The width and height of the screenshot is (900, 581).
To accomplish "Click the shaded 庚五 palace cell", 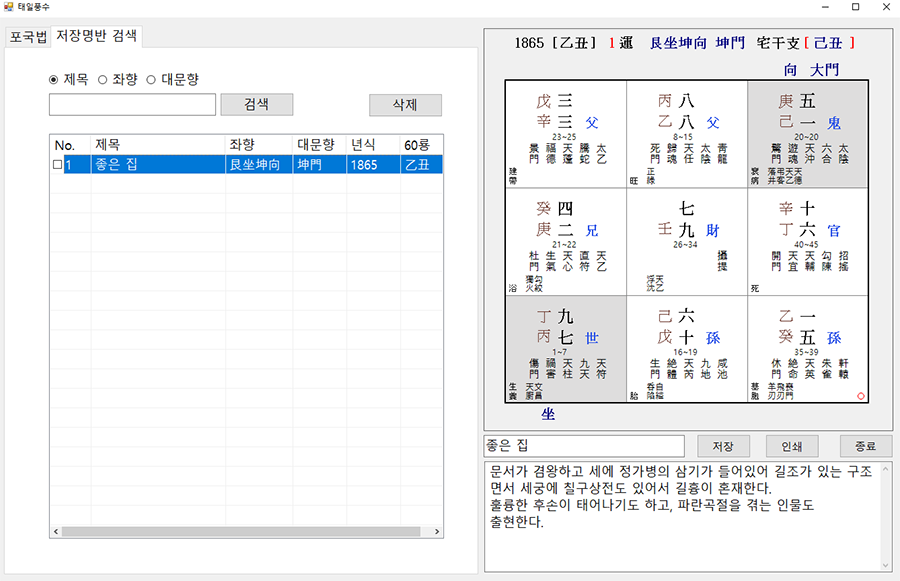I will click(808, 134).
